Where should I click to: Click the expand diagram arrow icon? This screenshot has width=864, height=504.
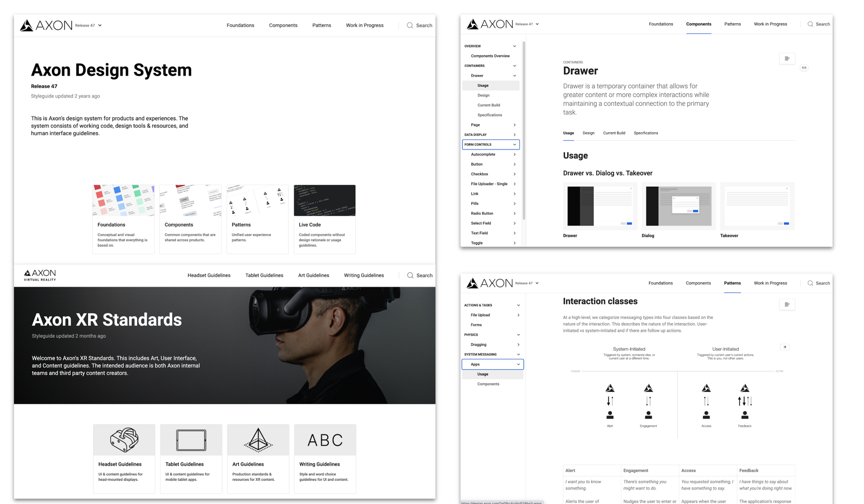[x=785, y=347]
